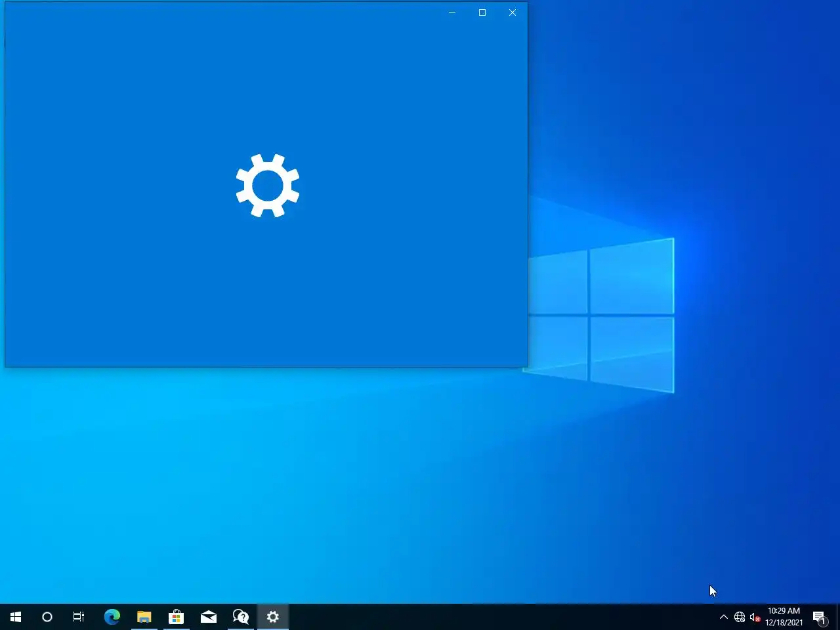Minimize the Settings window
The width and height of the screenshot is (840, 630).
click(x=452, y=12)
